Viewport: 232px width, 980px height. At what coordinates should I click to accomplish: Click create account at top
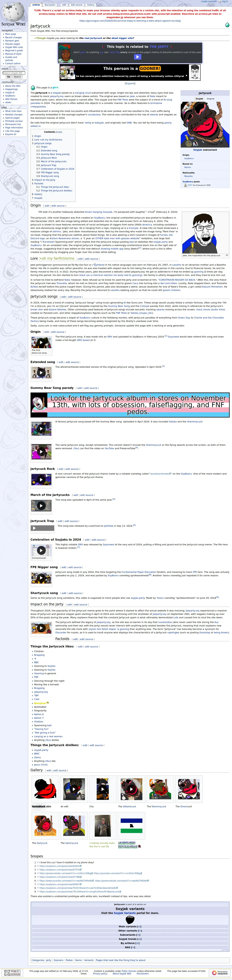209,1
